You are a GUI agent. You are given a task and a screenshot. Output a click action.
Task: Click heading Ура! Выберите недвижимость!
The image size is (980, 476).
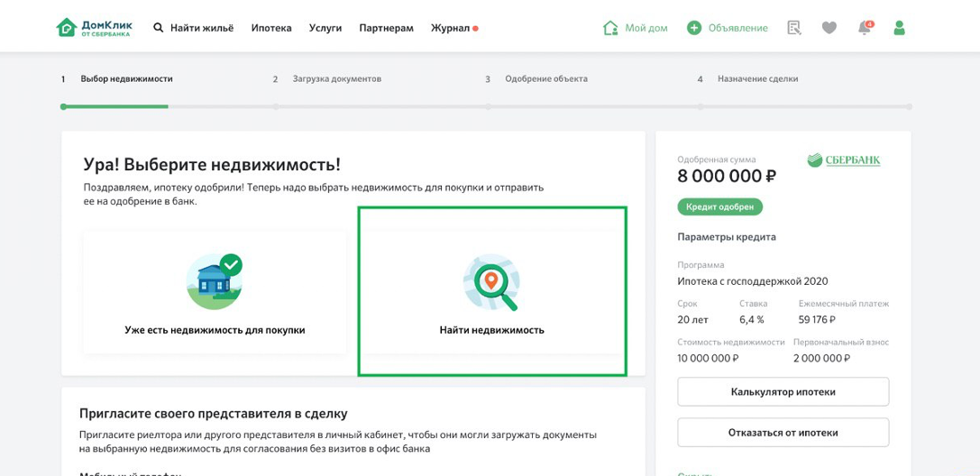(x=213, y=165)
